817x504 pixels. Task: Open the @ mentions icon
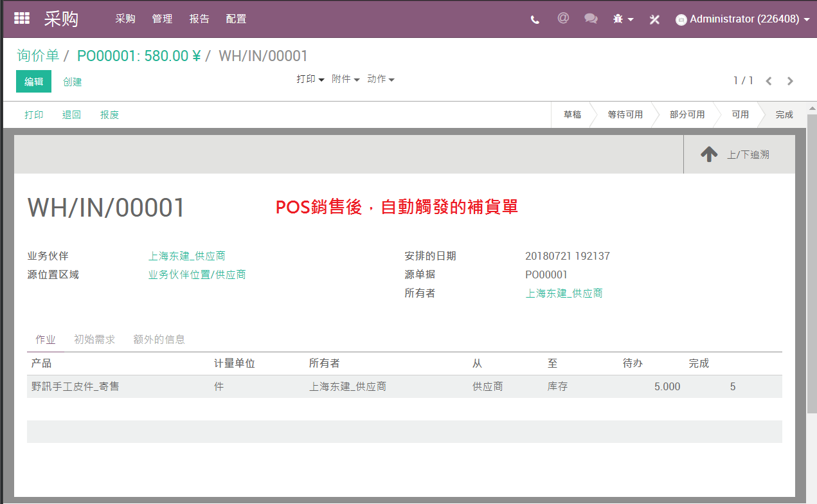(x=563, y=18)
